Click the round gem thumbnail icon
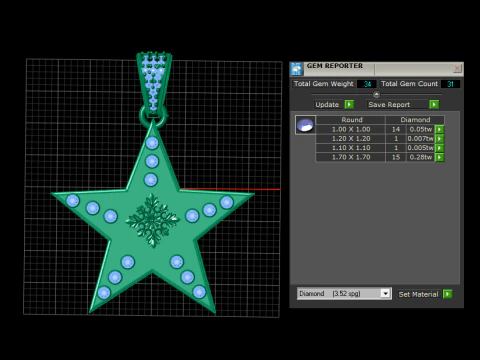The height and width of the screenshot is (360, 480). click(305, 125)
